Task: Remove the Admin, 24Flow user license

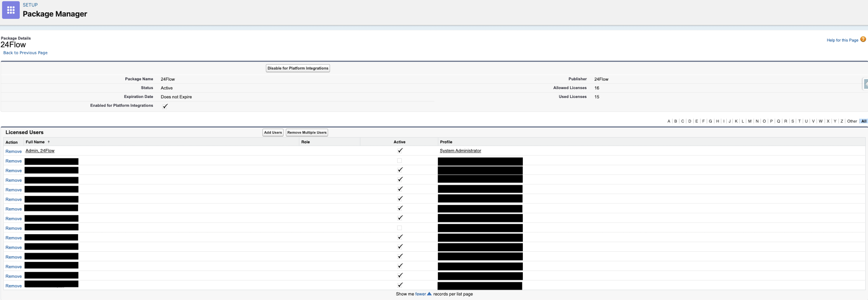Action: [13, 151]
